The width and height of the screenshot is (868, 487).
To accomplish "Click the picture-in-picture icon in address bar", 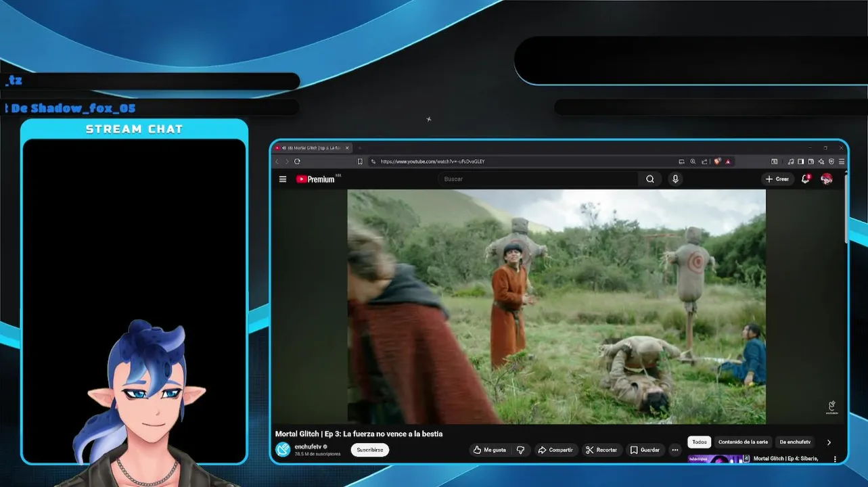I will pos(681,162).
